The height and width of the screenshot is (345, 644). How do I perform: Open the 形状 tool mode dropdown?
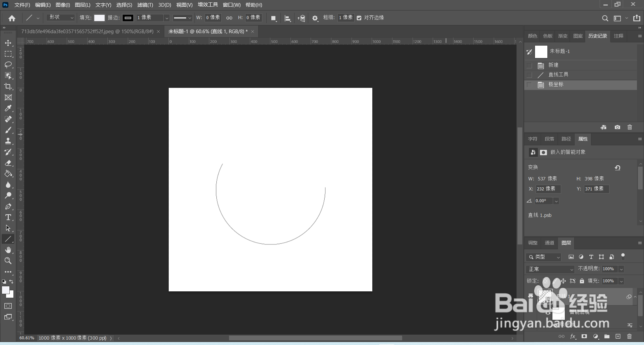[x=61, y=17]
